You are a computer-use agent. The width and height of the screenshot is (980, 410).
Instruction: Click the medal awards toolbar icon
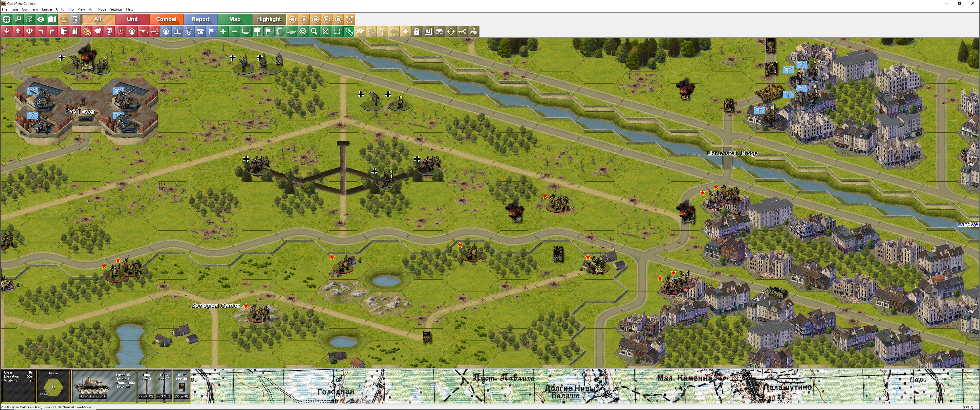pos(189,32)
